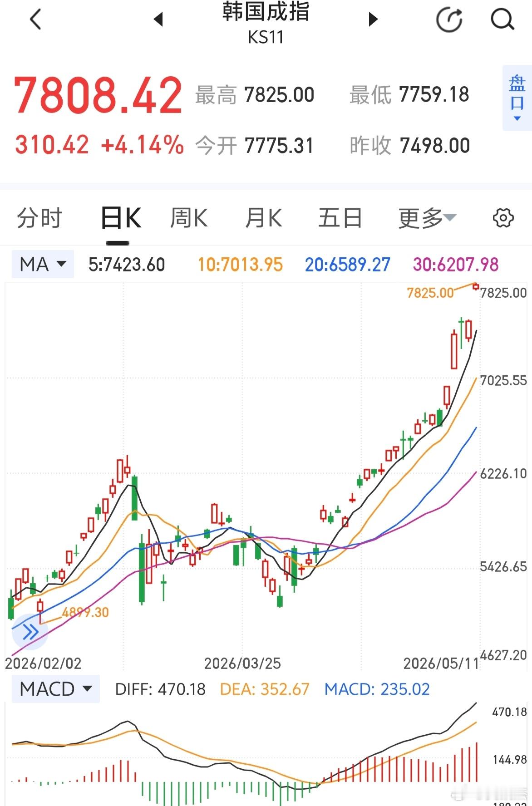Tap the back arrow icon
The width and height of the screenshot is (532, 806).
(35, 20)
